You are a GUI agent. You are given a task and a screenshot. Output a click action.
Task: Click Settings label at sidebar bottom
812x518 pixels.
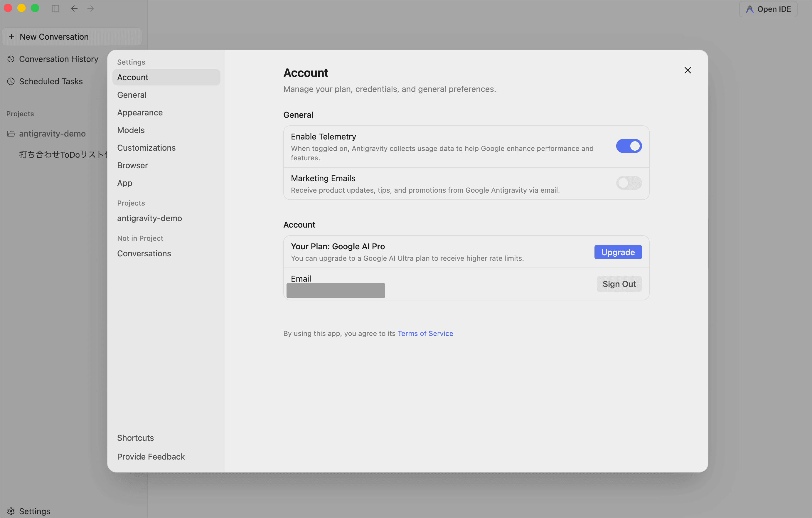pos(34,511)
